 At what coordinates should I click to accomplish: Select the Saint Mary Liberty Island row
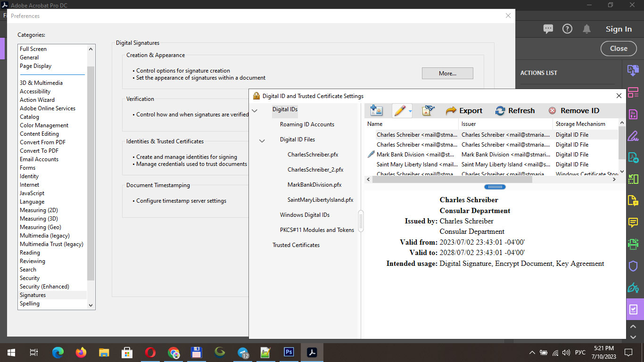[491, 165]
